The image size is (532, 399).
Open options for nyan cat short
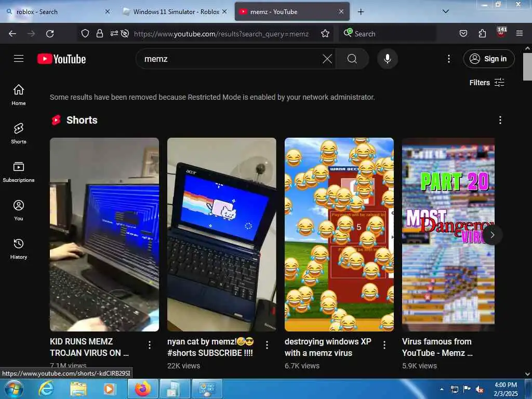(x=267, y=345)
